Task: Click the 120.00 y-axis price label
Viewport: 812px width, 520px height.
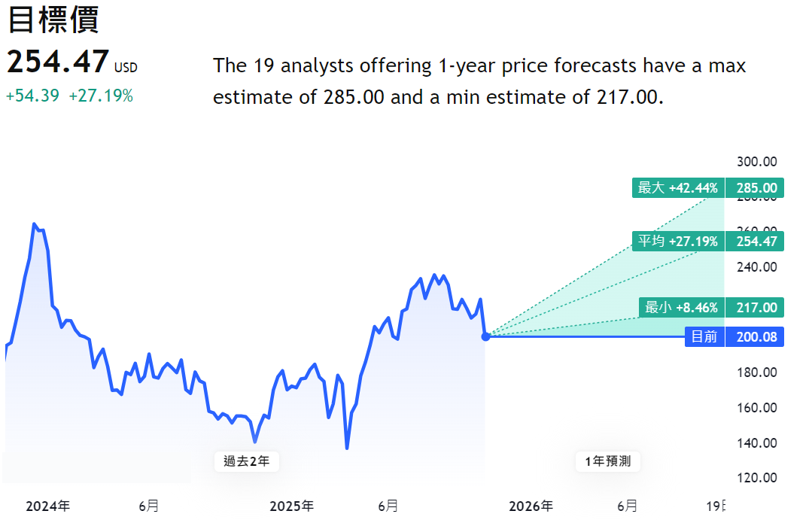Action: [x=756, y=478]
